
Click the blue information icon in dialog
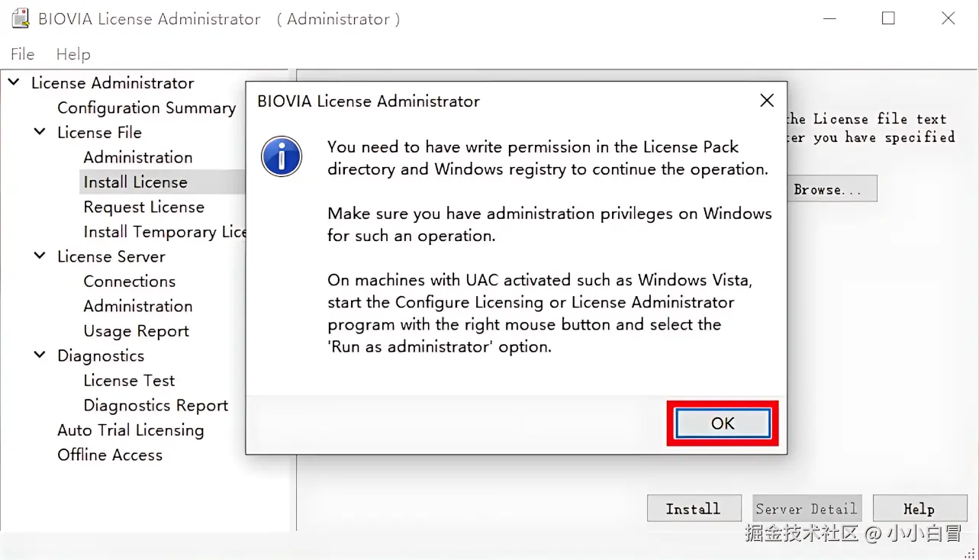[282, 156]
